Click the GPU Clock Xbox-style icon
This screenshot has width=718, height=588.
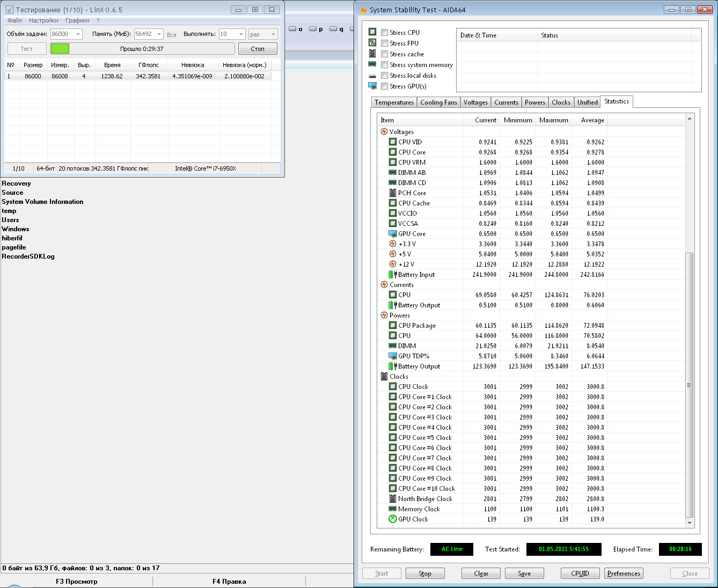pos(393,519)
